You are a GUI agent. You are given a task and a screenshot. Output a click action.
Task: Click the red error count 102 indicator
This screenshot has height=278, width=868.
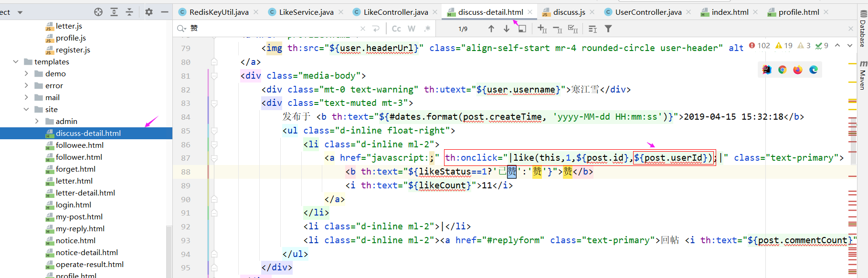(760, 45)
